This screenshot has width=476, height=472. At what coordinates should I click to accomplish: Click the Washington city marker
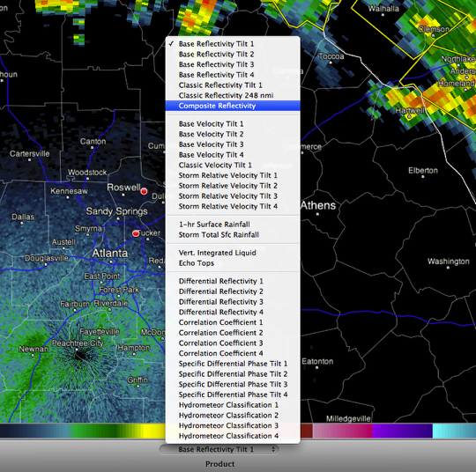click(449, 268)
